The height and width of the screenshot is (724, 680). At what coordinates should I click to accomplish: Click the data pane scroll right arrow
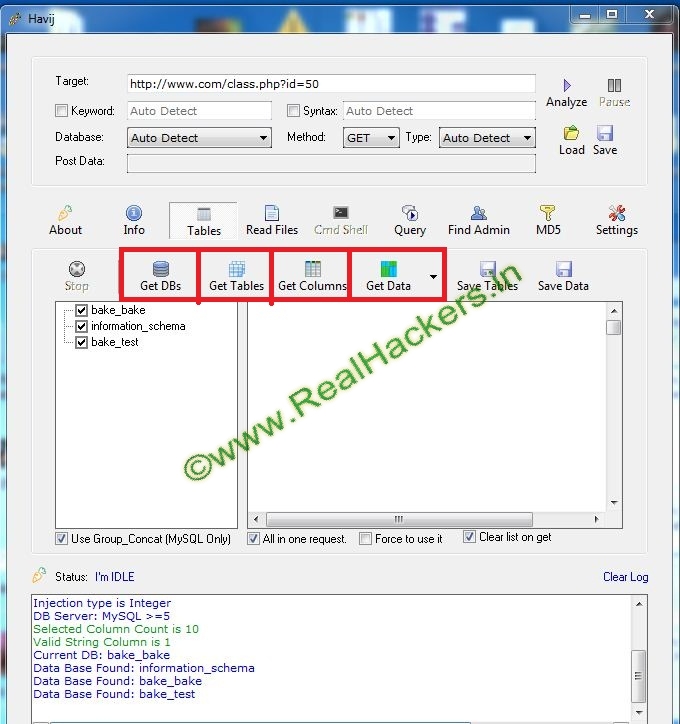(x=596, y=519)
